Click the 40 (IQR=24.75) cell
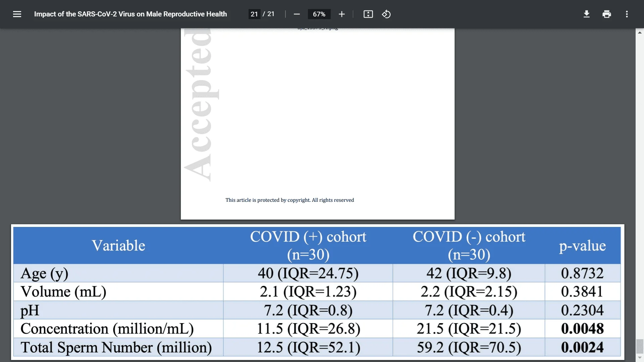The height and width of the screenshot is (362, 644). pos(308,273)
